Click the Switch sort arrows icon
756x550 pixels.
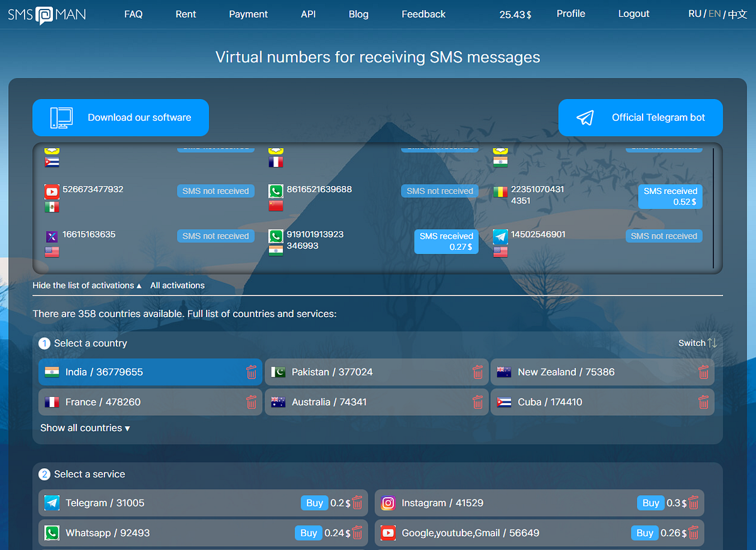712,343
